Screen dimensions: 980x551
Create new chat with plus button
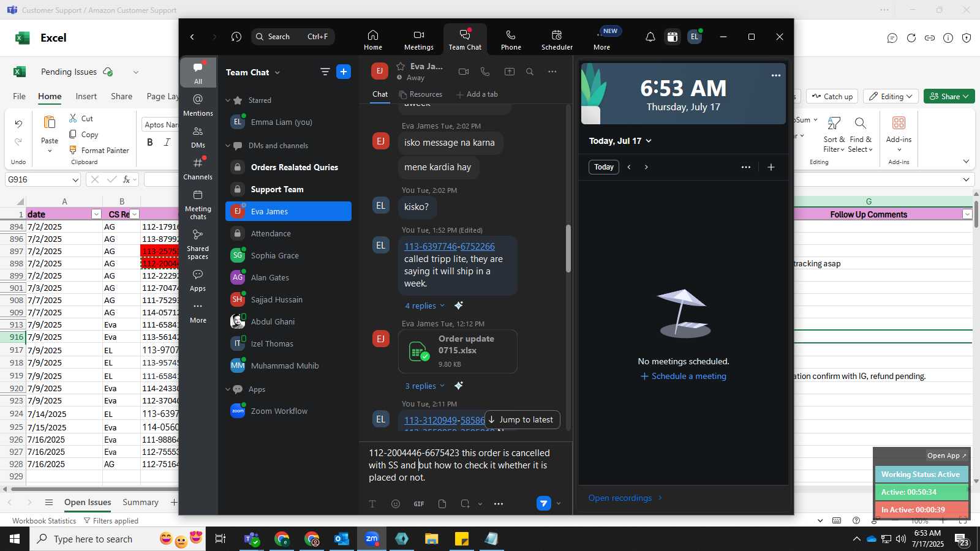tap(344, 72)
